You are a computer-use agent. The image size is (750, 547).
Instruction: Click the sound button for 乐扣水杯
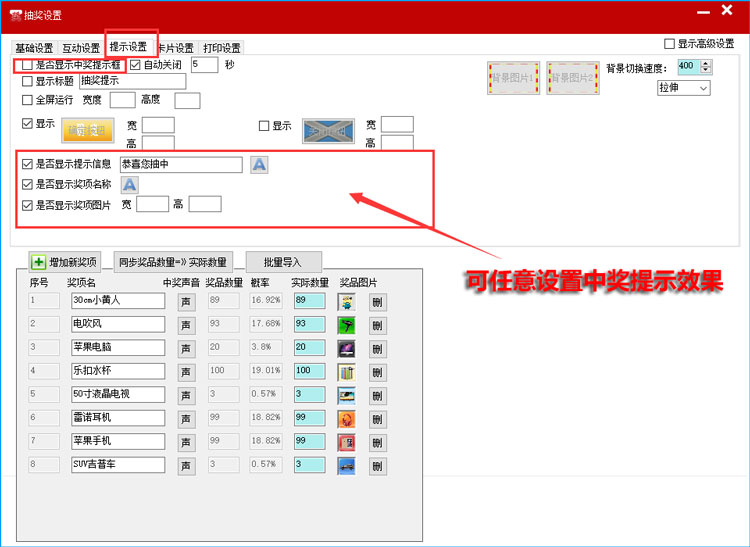click(186, 372)
